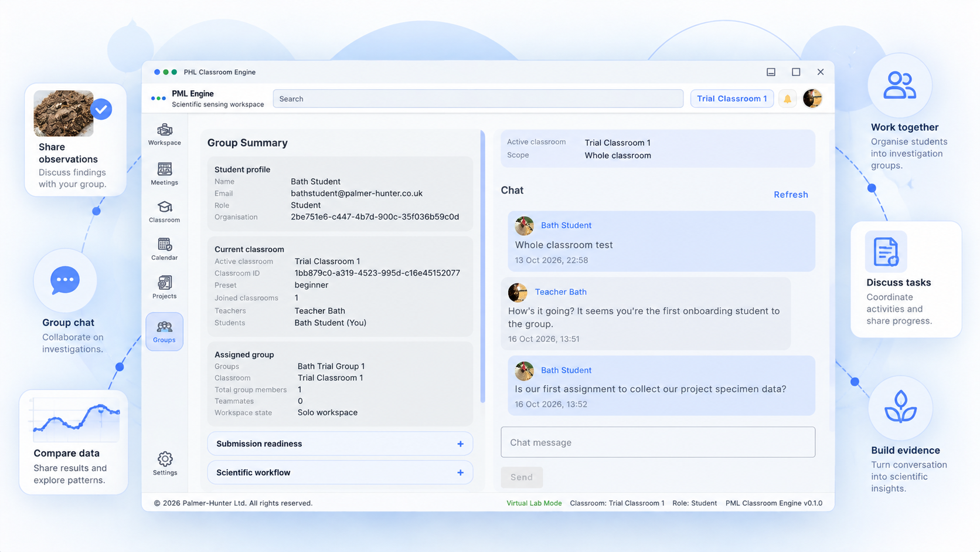
Task: Click the 'beginner' preset value
Action: [311, 285]
